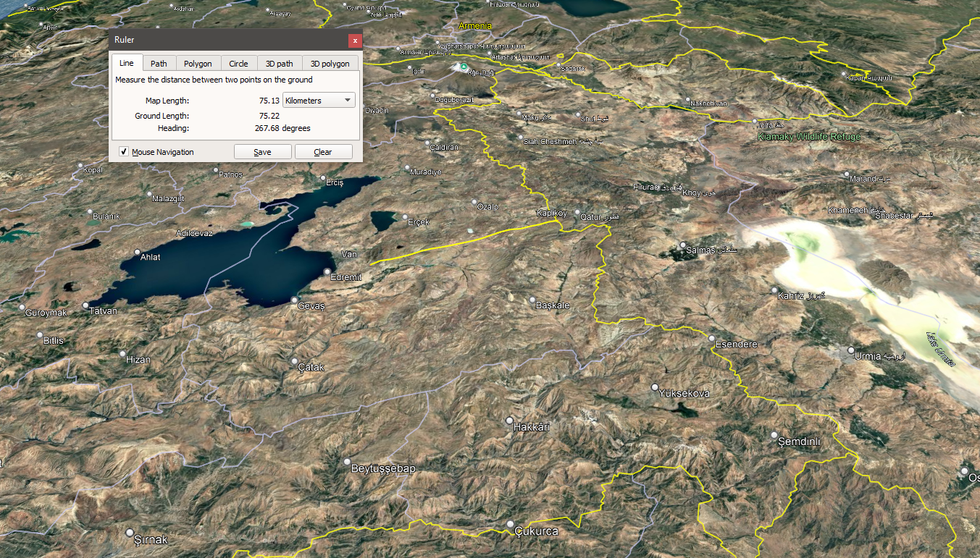Image resolution: width=980 pixels, height=558 pixels.
Task: Click the Kahriz place marker dot
Action: point(774,290)
